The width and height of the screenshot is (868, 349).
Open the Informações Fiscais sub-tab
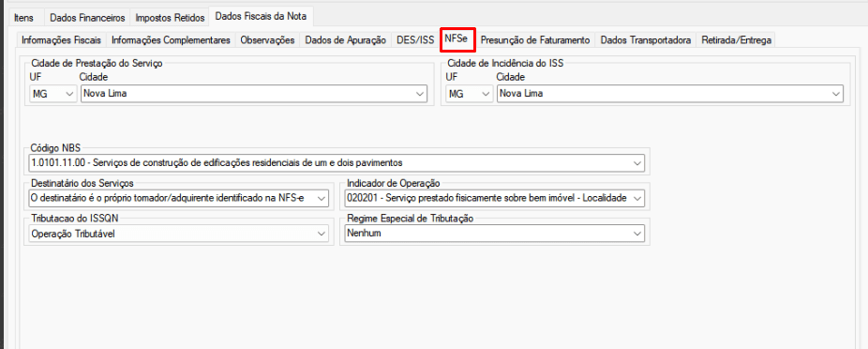(x=62, y=40)
